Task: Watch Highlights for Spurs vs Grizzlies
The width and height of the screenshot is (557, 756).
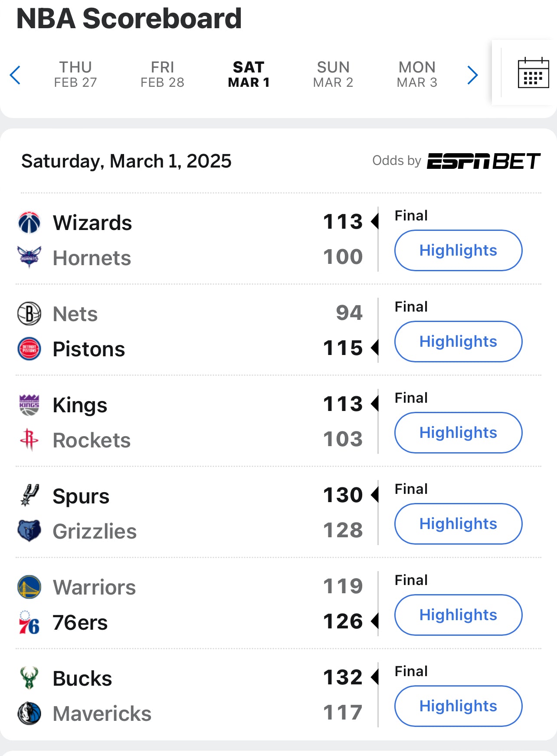Action: (x=458, y=524)
